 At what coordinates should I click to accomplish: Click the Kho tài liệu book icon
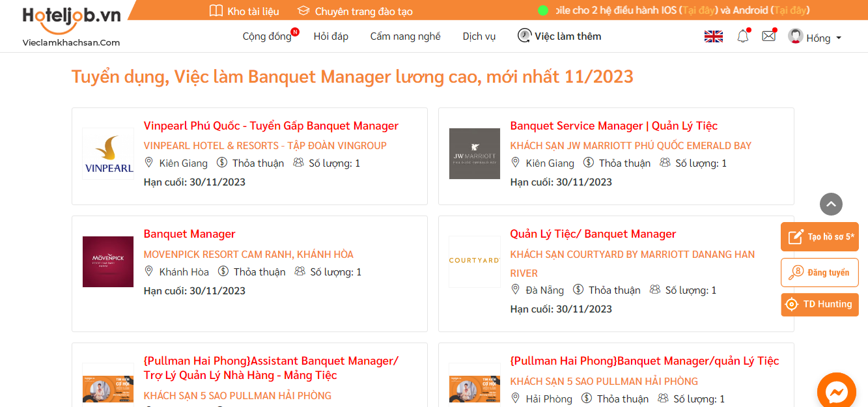coord(216,11)
